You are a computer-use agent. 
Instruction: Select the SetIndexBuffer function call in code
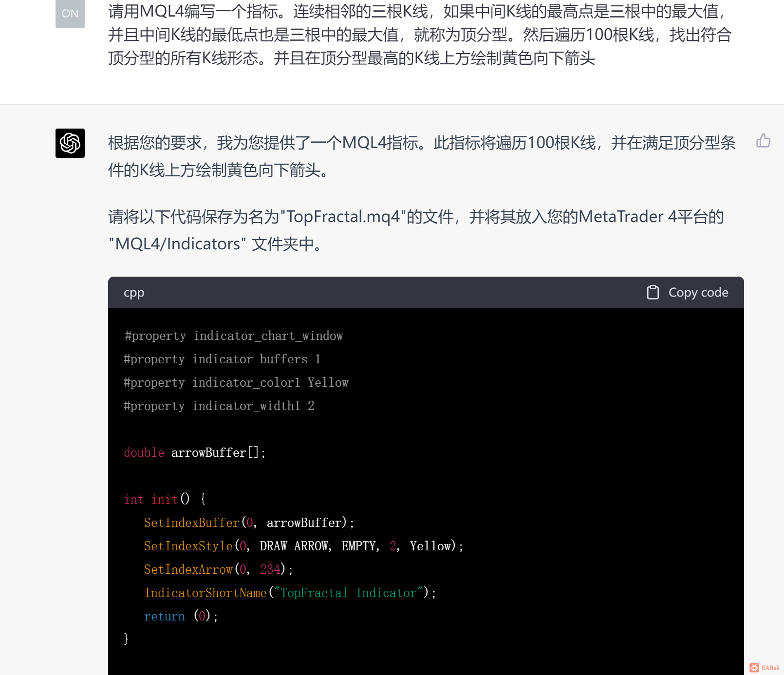[x=191, y=522]
